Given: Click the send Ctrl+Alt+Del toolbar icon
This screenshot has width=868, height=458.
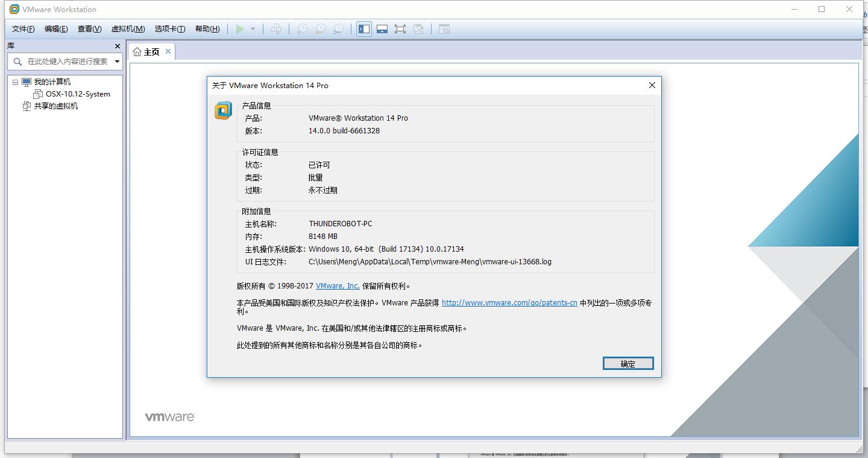Looking at the screenshot, I should coord(276,29).
